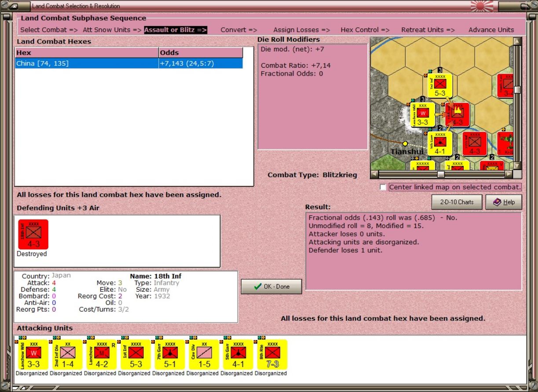Click the Defender loses 1 unit line

(x=345, y=250)
